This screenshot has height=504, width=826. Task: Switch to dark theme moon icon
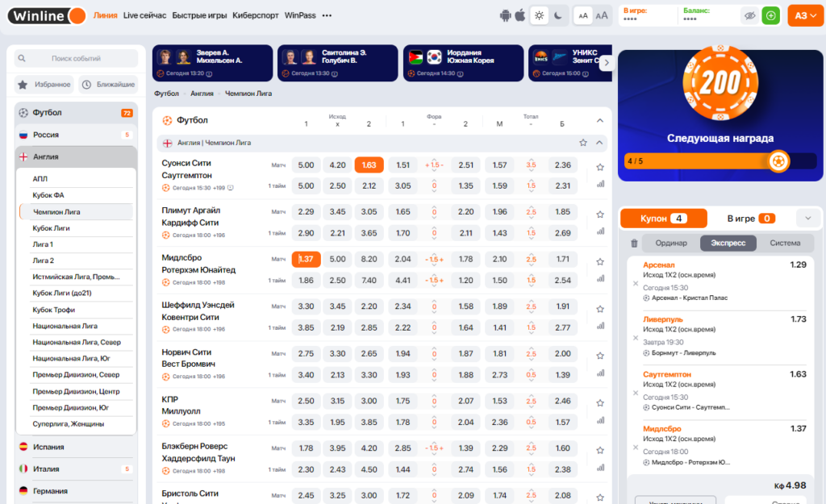point(558,15)
